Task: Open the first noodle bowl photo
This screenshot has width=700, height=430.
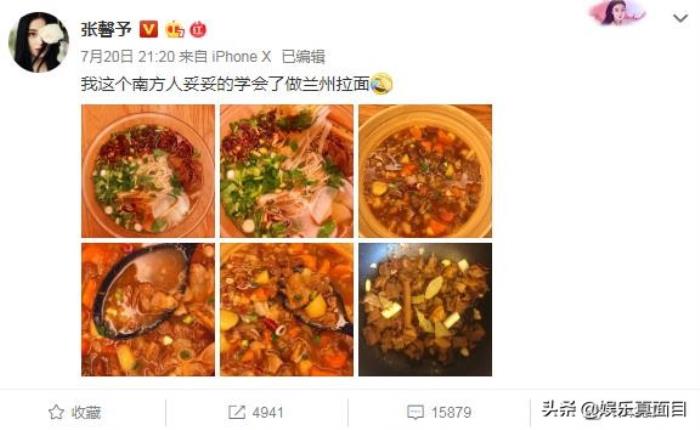Action: [x=148, y=171]
